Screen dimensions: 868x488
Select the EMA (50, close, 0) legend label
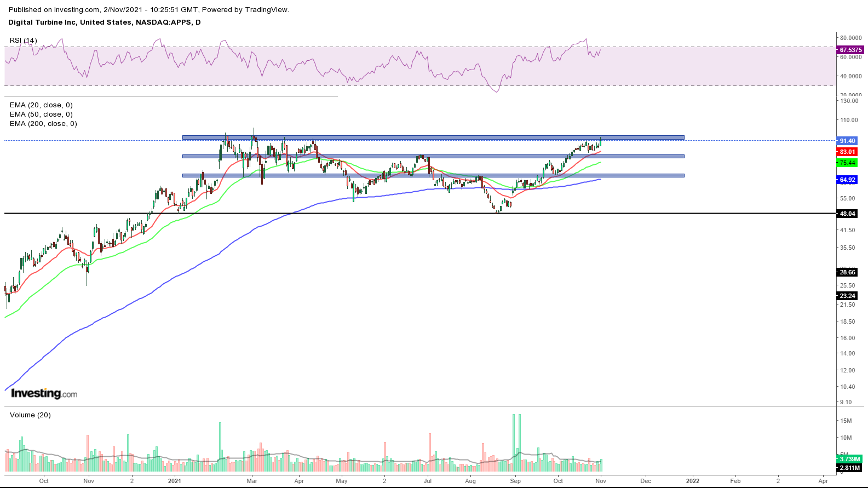click(41, 114)
